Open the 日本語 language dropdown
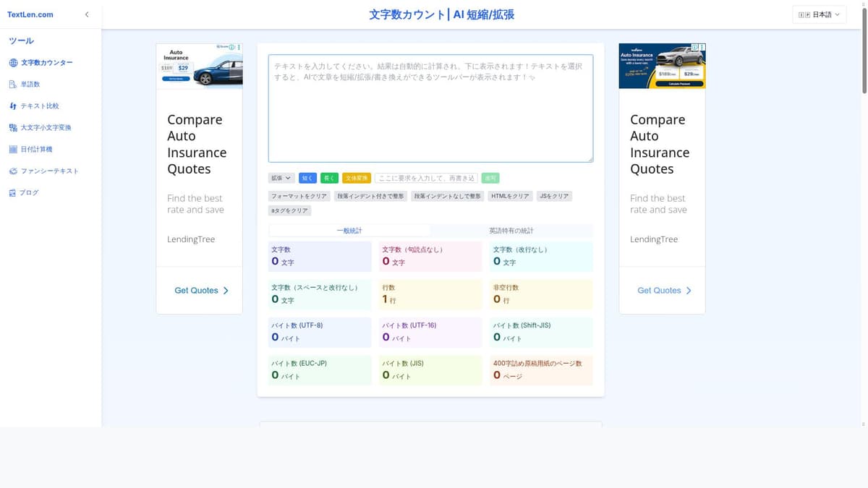The height and width of the screenshot is (488, 868). pos(820,14)
